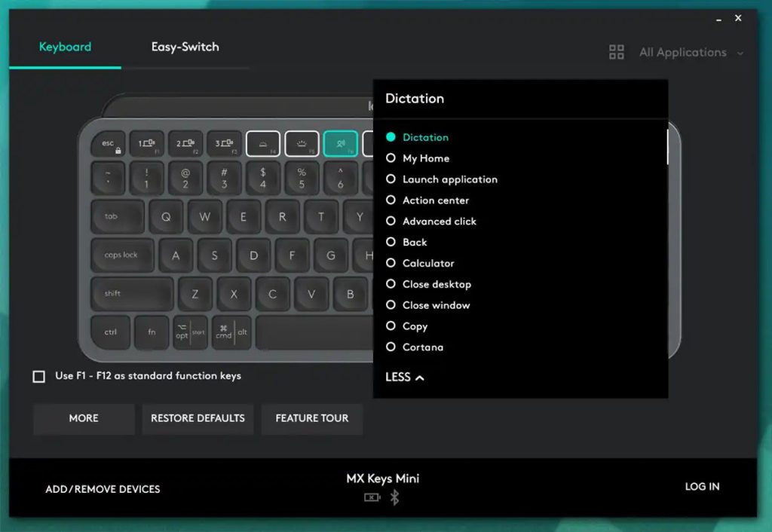The width and height of the screenshot is (772, 532).
Task: Click the MX Keys Mini device name
Action: 382,478
